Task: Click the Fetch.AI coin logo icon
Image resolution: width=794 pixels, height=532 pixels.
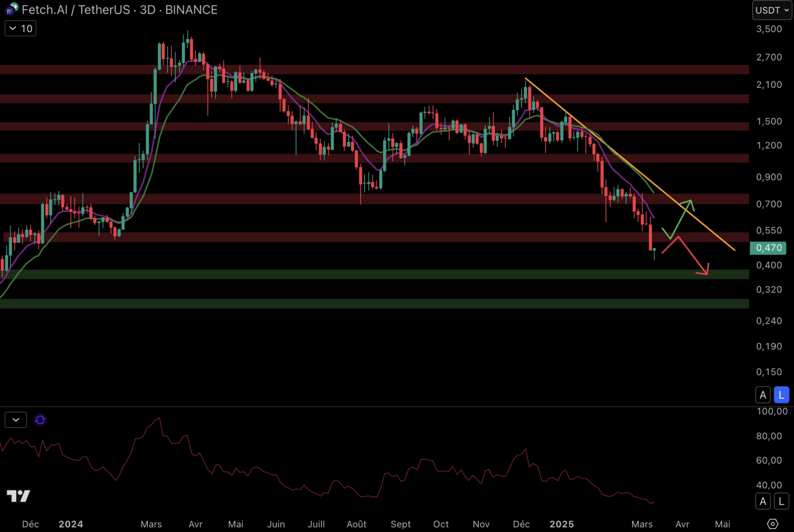Action: click(x=11, y=9)
